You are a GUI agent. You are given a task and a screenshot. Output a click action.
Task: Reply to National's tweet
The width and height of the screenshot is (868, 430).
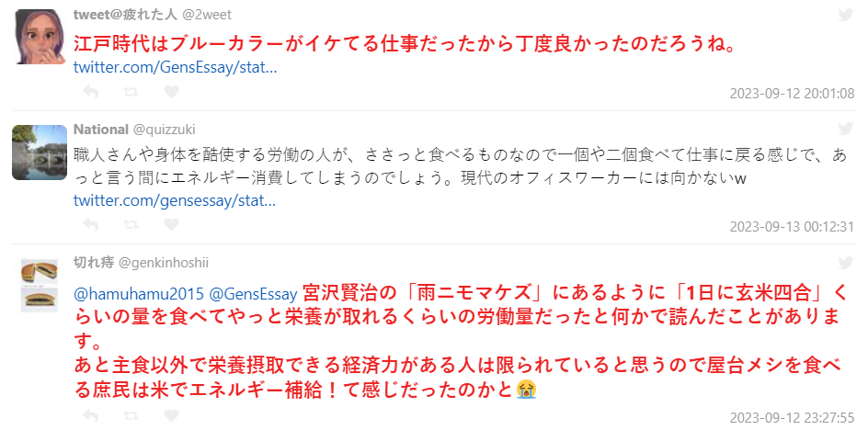point(90,224)
